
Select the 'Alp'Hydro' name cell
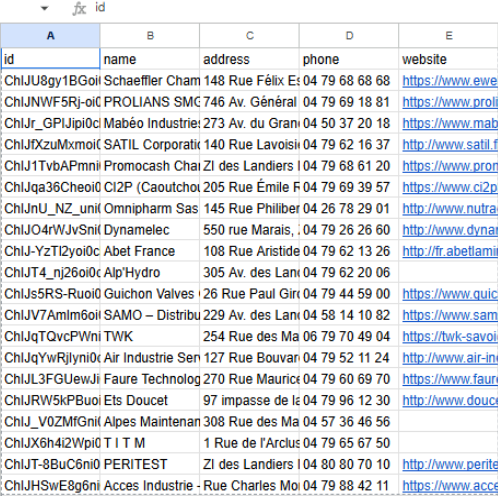tap(150, 272)
